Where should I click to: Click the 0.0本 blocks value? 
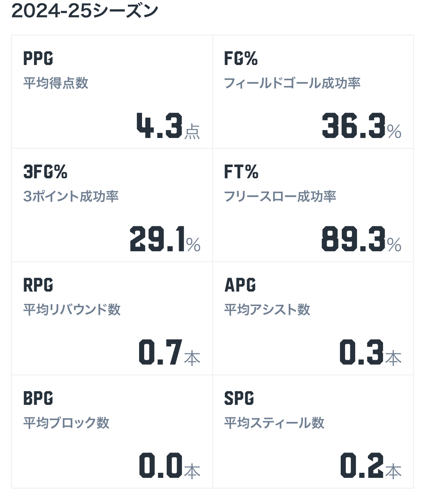point(170,466)
